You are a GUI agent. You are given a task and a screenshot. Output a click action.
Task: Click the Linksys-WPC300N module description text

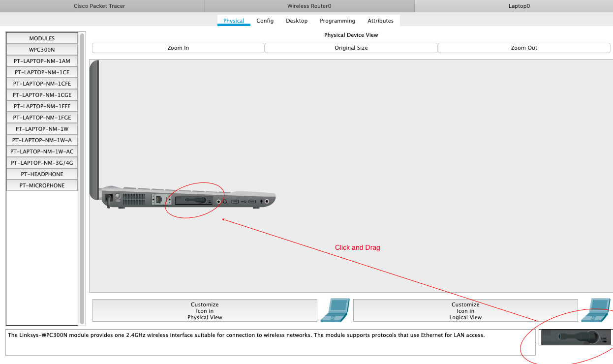[246, 335]
